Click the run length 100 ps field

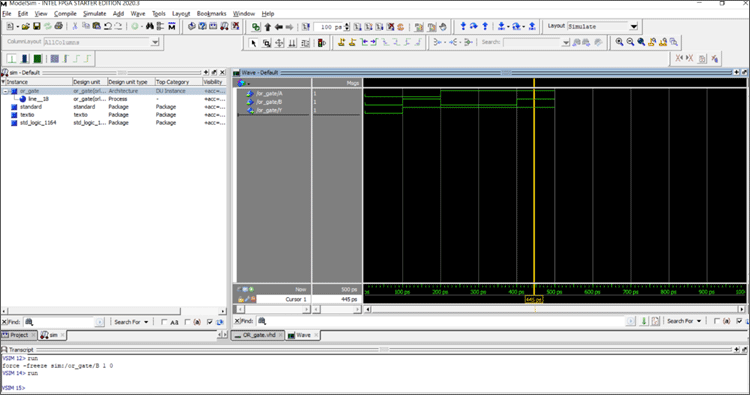pyautogui.click(x=329, y=27)
